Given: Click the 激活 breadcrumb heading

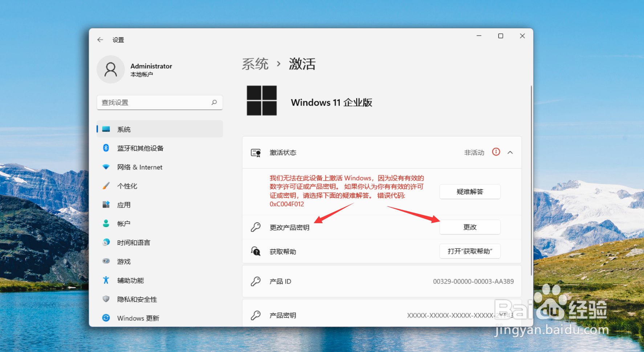Looking at the screenshot, I should pyautogui.click(x=302, y=64).
